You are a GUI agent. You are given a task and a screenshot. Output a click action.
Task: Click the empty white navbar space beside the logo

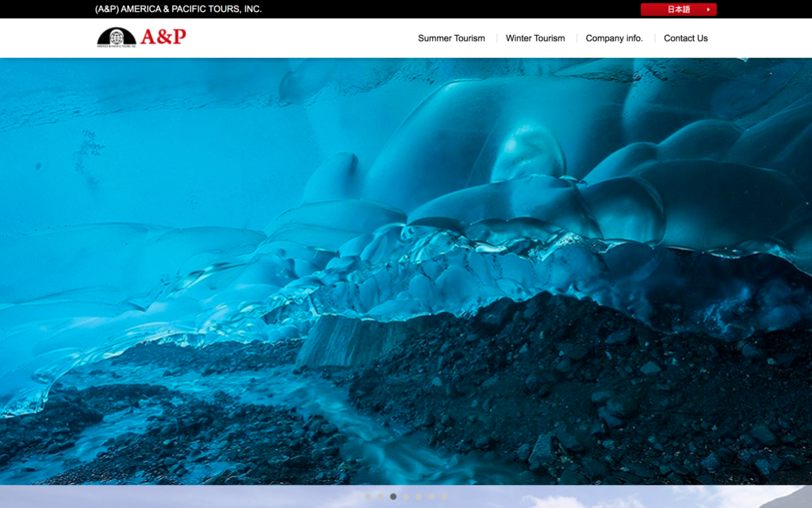click(x=301, y=38)
